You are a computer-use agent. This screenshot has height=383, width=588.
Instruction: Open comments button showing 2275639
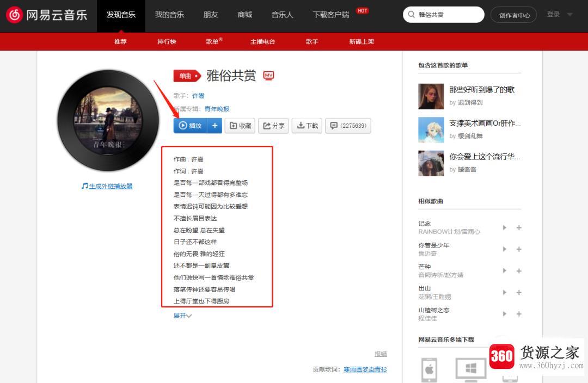click(348, 126)
